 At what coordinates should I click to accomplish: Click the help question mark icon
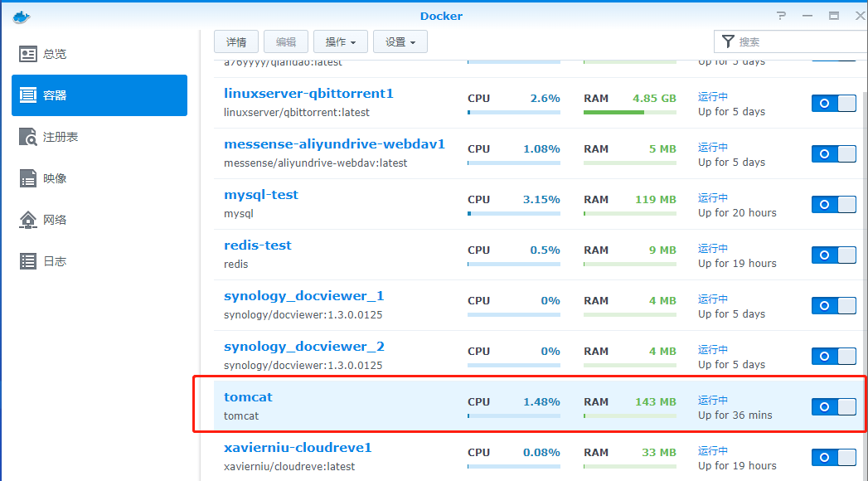click(781, 16)
